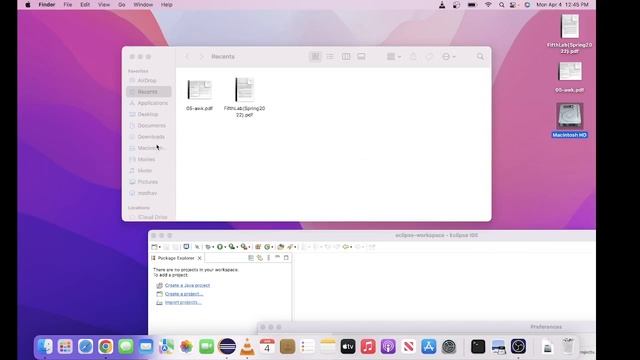Click Eclipse New wizard toolbar icon
This screenshot has width=640, height=360.
pos(154,247)
